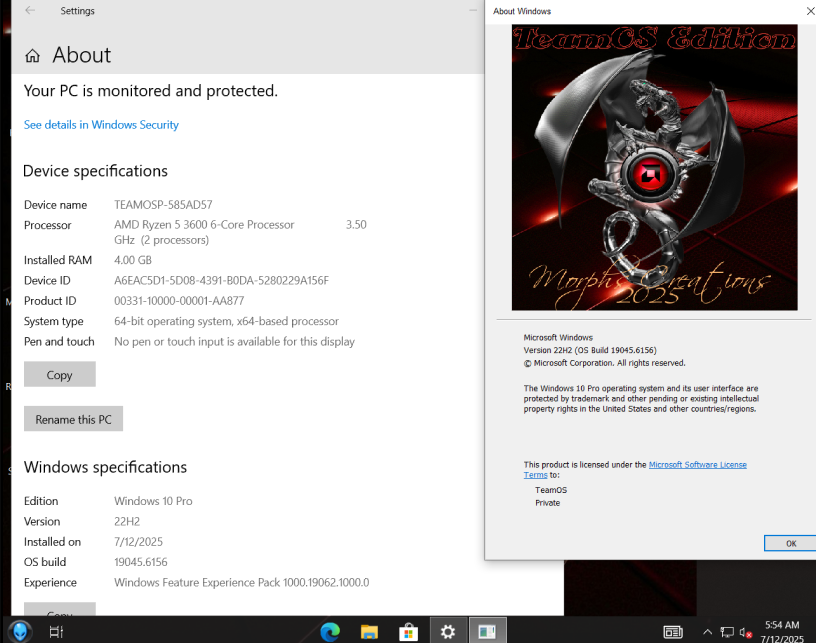Select OS build value 19045.6156 in Settings

coord(141,562)
